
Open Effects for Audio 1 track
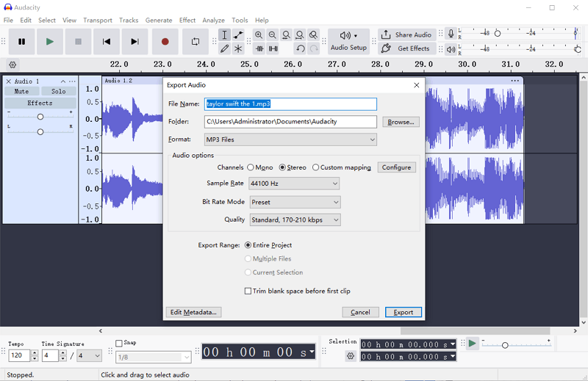point(40,103)
